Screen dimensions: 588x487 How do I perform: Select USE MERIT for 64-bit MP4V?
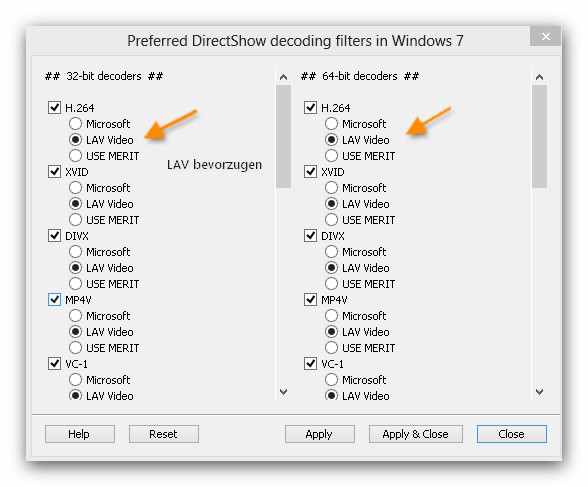pyautogui.click(x=332, y=348)
